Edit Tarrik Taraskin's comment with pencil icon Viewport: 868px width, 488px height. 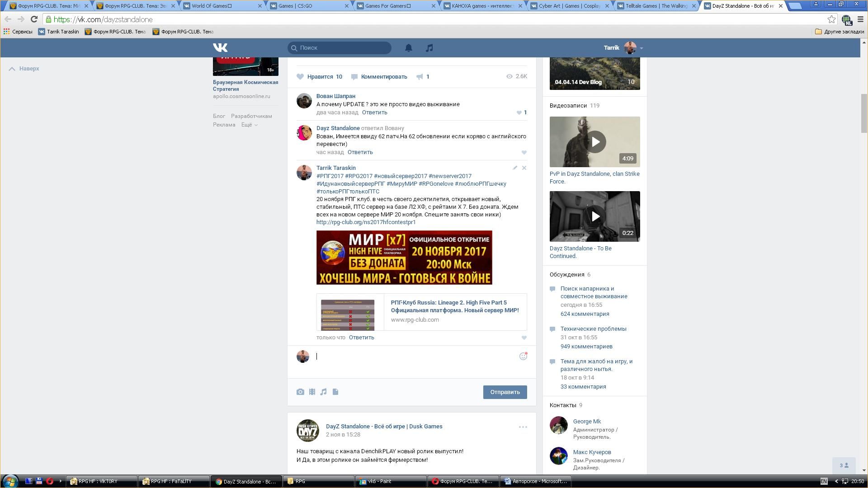point(514,168)
